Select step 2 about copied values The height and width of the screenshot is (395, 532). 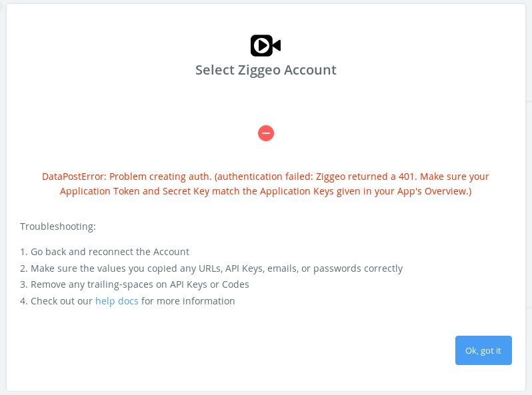[211, 268]
